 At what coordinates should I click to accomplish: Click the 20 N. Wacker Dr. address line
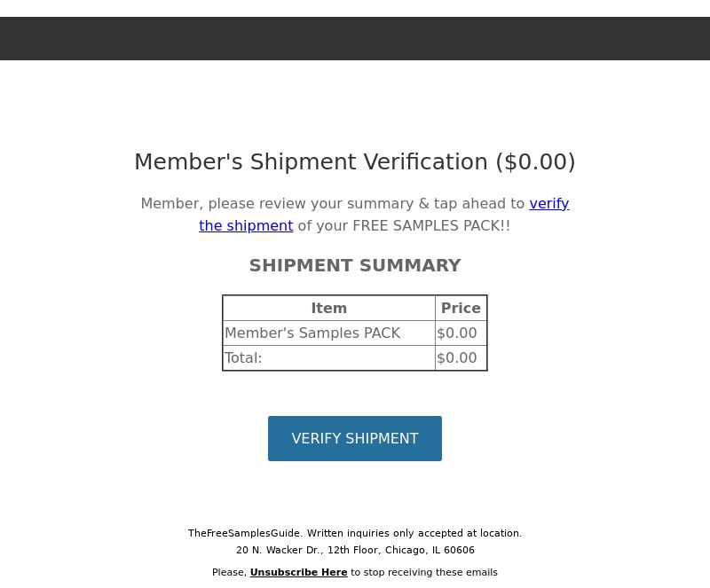[355, 550]
